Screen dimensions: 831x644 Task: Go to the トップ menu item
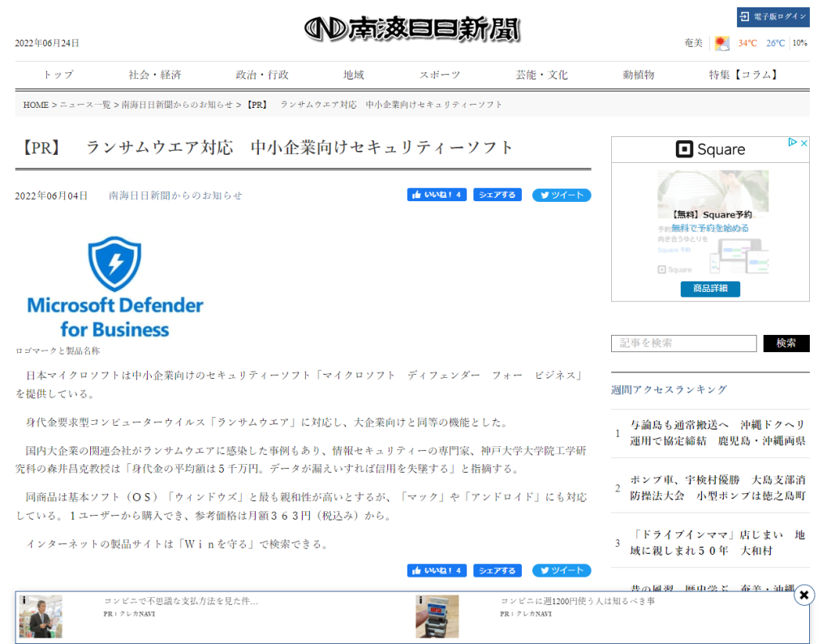[58, 75]
